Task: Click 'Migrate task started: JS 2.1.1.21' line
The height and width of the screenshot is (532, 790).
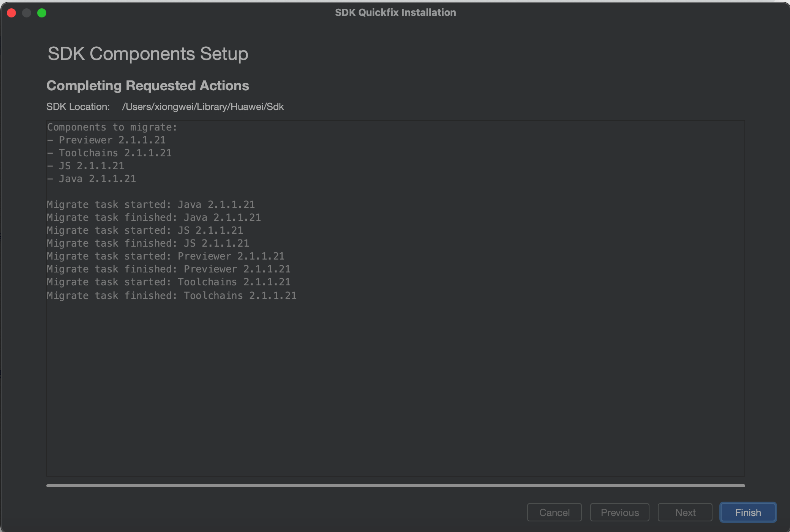Action: coord(145,230)
